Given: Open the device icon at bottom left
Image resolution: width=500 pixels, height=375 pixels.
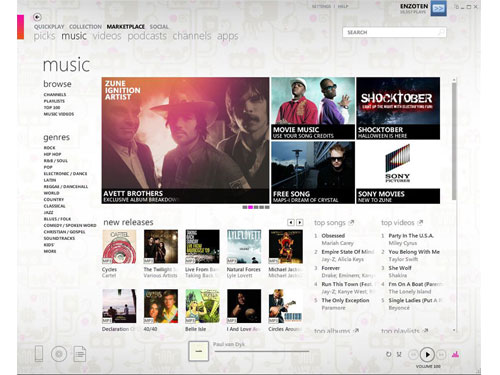Looking at the screenshot, I should point(39,354).
